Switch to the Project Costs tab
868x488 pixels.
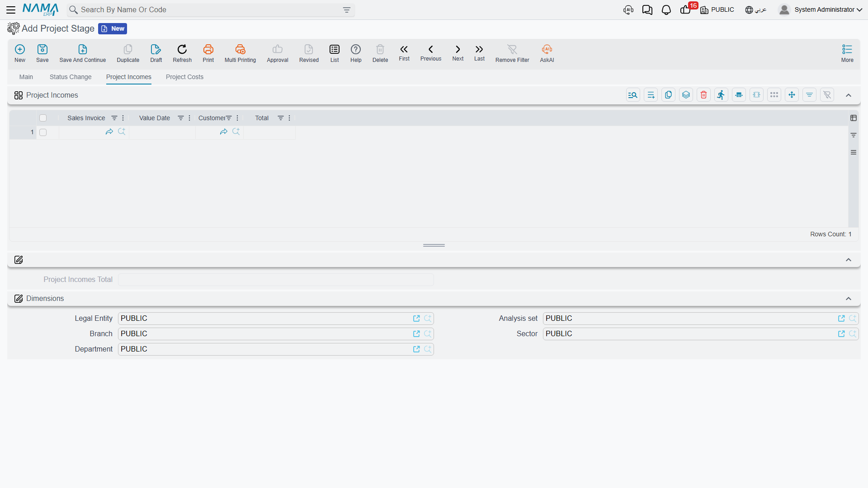[184, 77]
